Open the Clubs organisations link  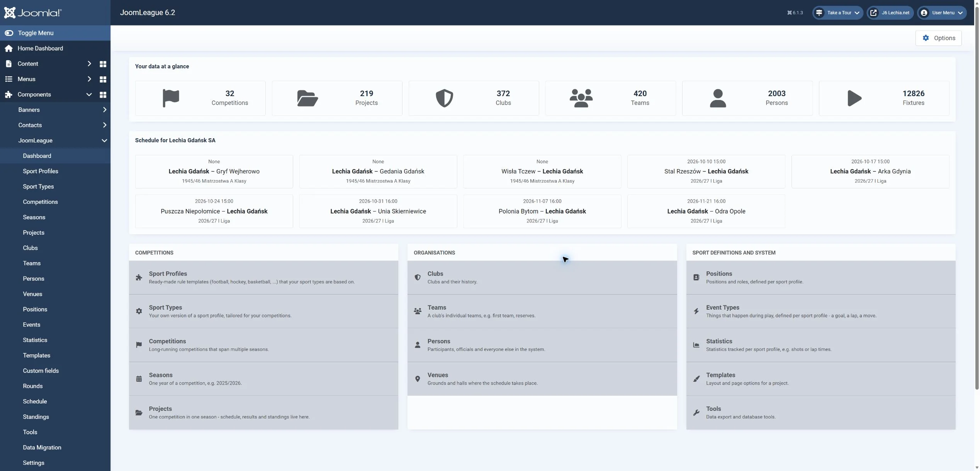click(542, 277)
